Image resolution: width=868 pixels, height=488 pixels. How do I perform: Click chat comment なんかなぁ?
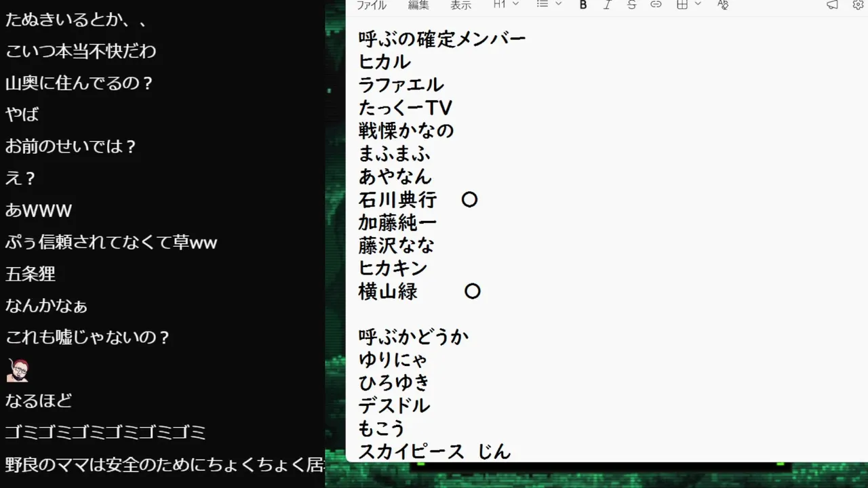click(x=46, y=306)
